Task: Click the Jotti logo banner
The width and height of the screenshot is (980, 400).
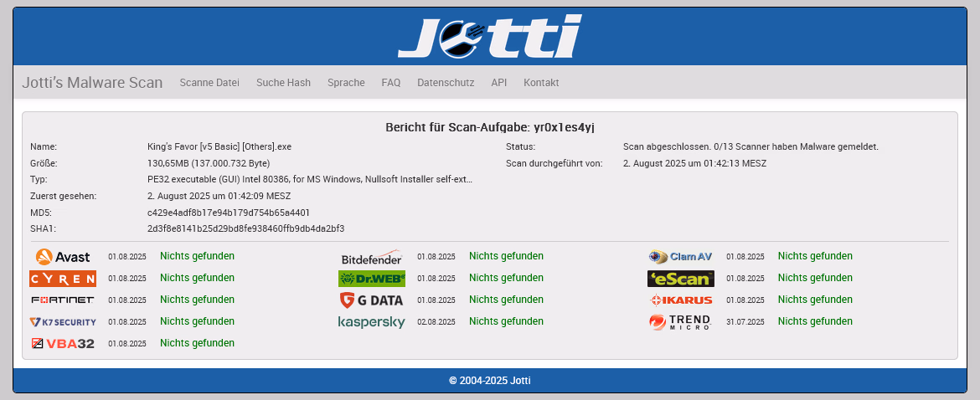Action: (x=489, y=37)
